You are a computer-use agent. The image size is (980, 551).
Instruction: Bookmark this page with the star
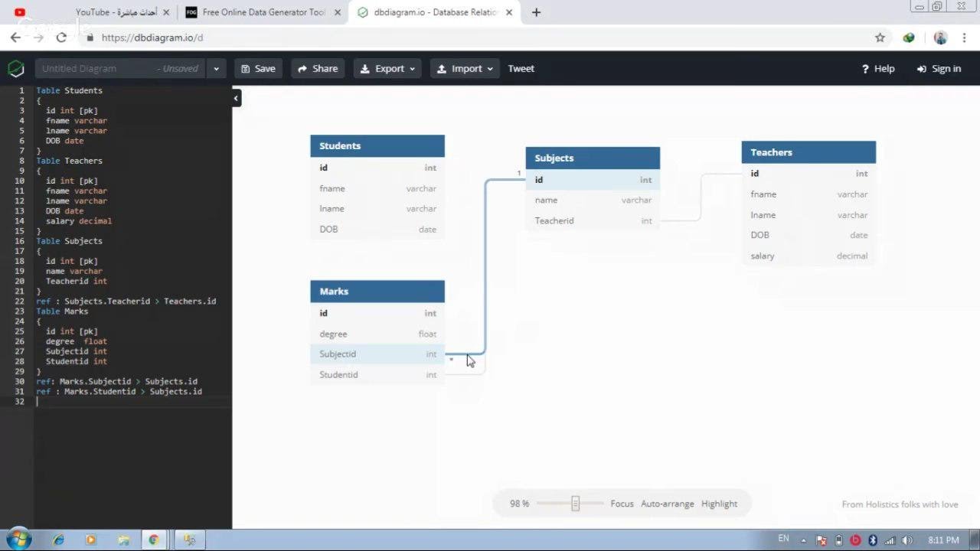pos(880,37)
